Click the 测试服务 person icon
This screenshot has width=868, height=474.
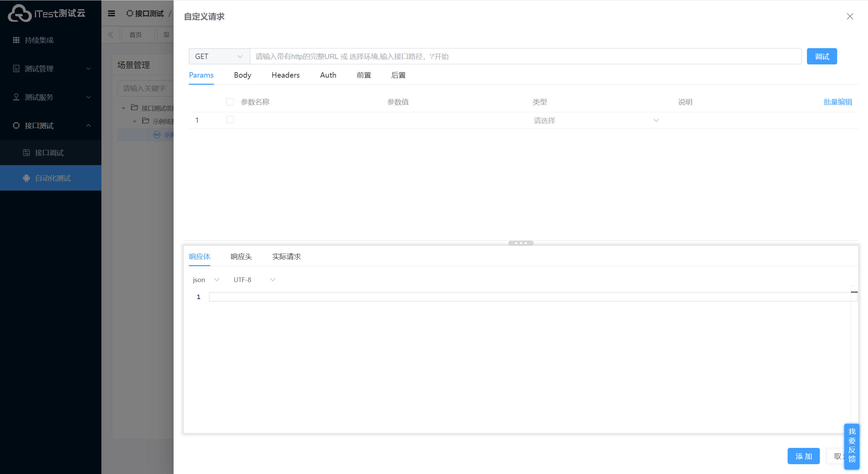(x=16, y=97)
